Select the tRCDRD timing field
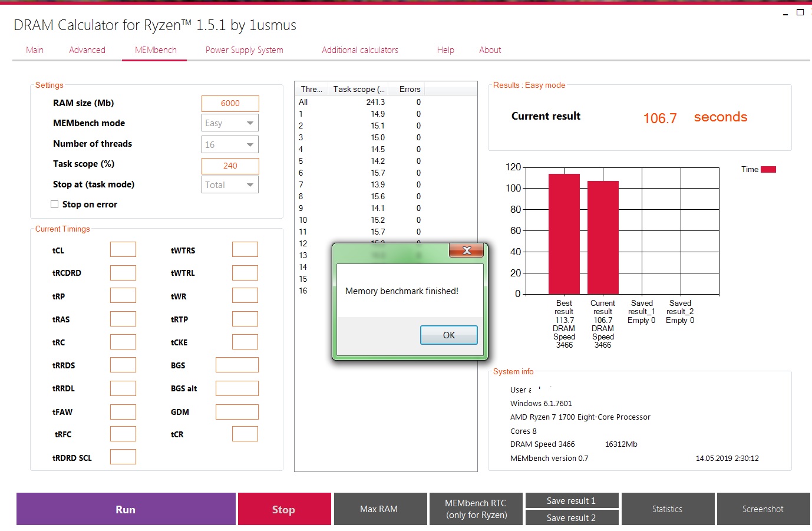Screen dimensions: 812x531 click(x=123, y=273)
